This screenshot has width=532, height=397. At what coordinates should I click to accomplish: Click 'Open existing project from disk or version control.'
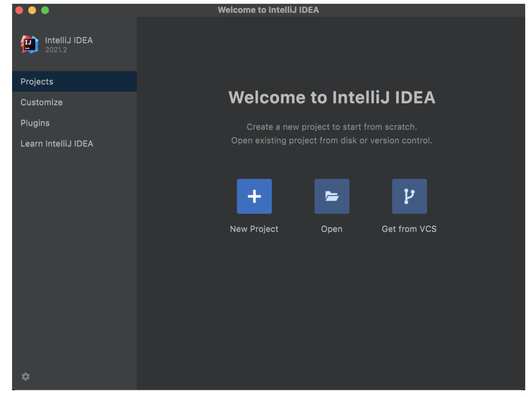pos(332,140)
